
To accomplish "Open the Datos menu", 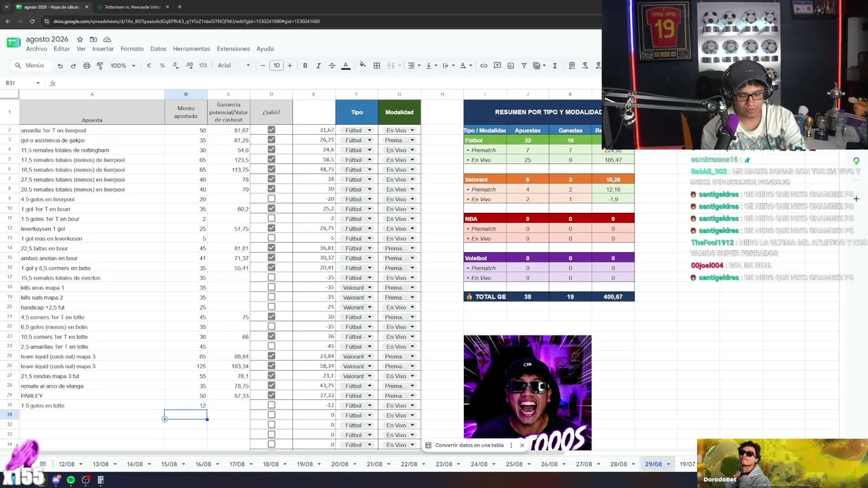I will (x=159, y=49).
